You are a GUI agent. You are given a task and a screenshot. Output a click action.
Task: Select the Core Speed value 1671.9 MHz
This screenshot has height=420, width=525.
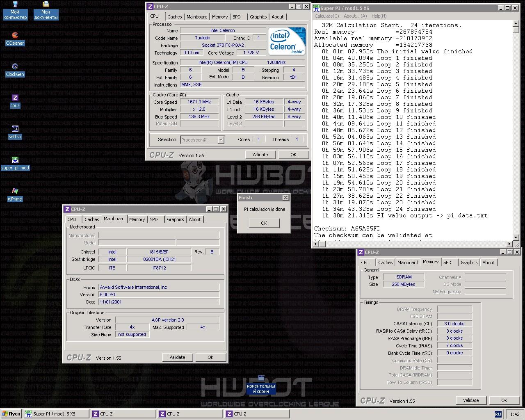click(199, 102)
